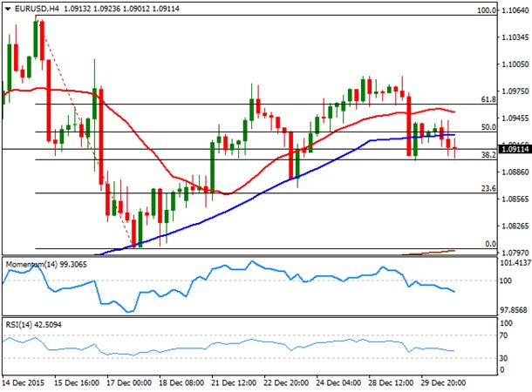Screen dimensions: 532x392
Task: Select the 1.07970 price scale value
Action: (x=515, y=253)
